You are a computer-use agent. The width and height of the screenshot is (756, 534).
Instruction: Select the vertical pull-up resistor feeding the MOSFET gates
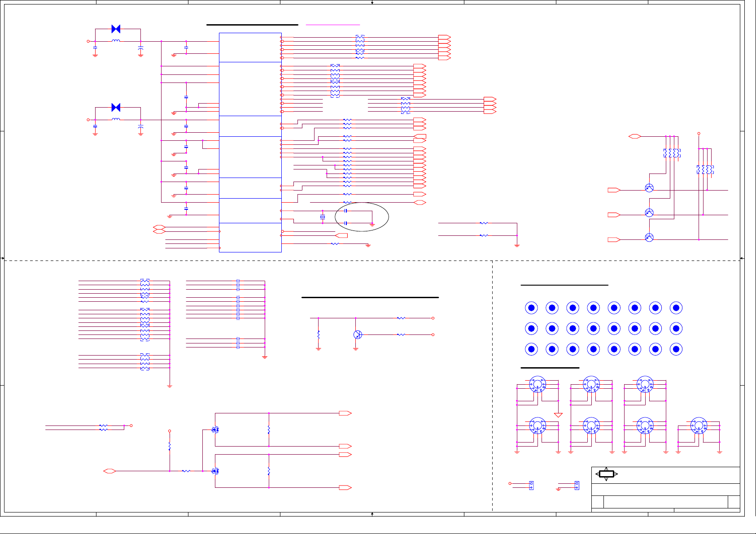point(170,446)
